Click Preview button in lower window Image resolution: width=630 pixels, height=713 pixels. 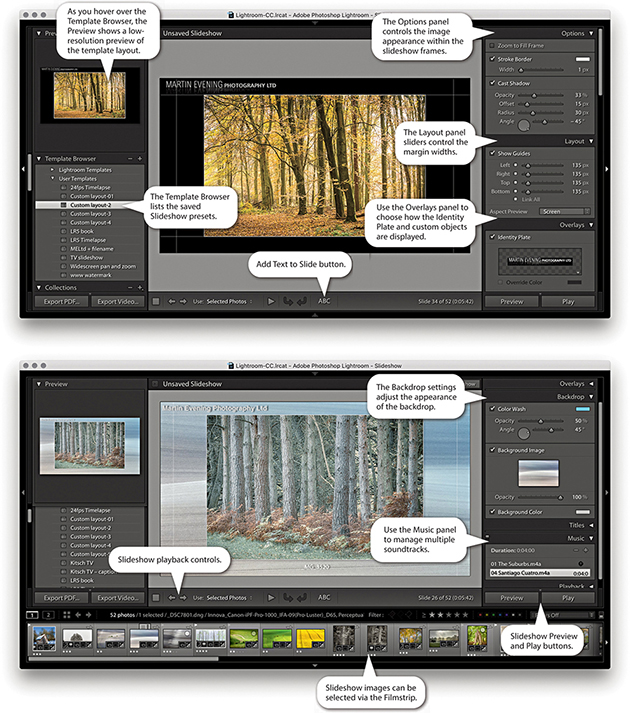(x=512, y=598)
